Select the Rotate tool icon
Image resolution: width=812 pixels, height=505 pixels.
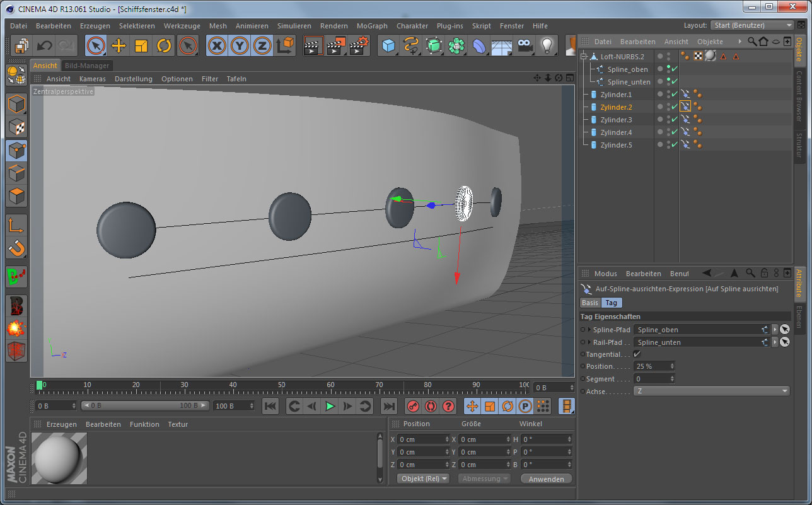coord(164,45)
